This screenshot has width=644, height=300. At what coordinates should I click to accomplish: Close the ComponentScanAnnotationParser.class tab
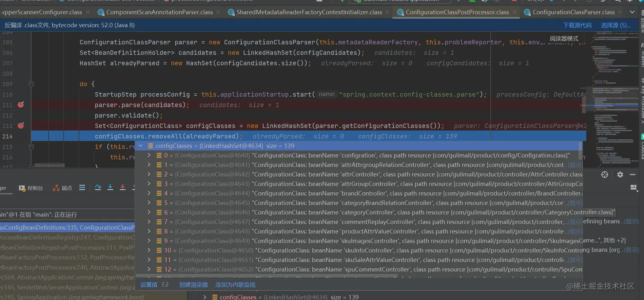coord(218,12)
